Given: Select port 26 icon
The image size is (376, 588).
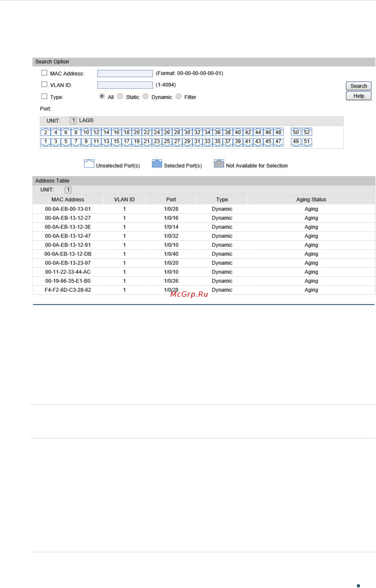Looking at the screenshot, I should (x=167, y=132).
